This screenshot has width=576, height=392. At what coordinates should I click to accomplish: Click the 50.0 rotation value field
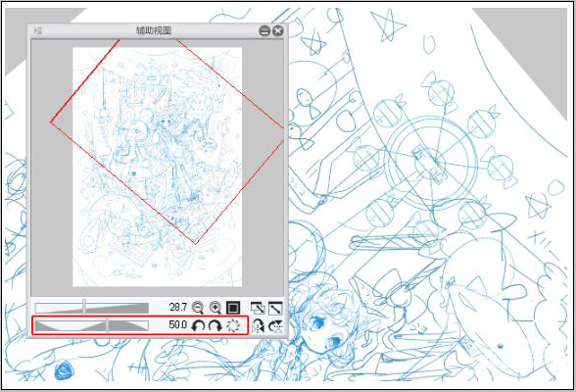(x=178, y=324)
